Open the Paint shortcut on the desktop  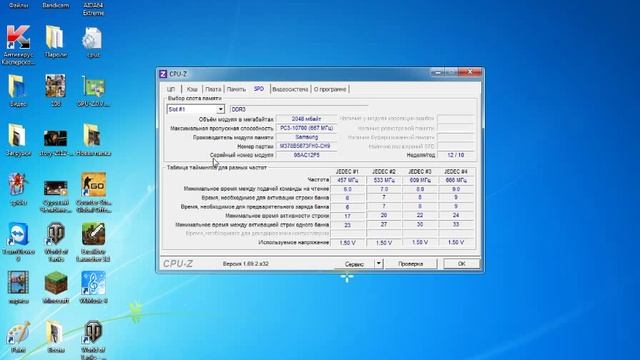click(18, 333)
